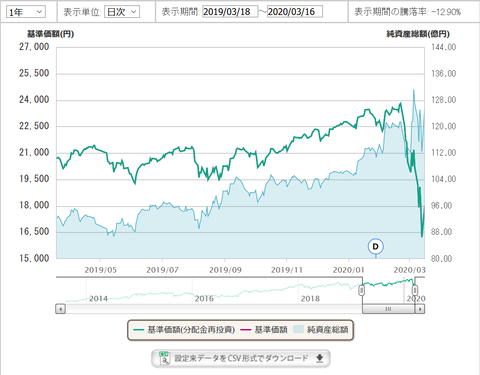Click the 純資産総額(億円) axis title

point(418,34)
